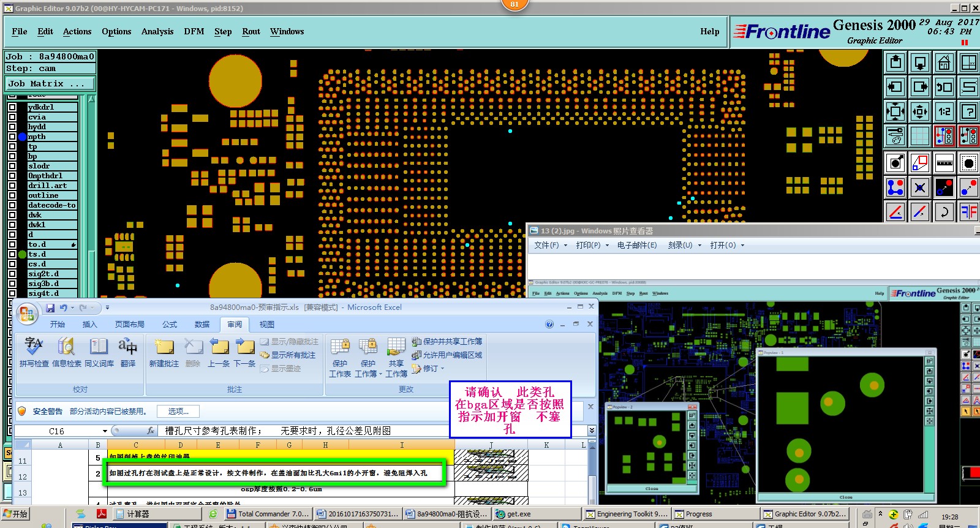Screen dimensions: 980x528
Task: Click the Help menu in Graphic Editor
Action: tap(710, 31)
